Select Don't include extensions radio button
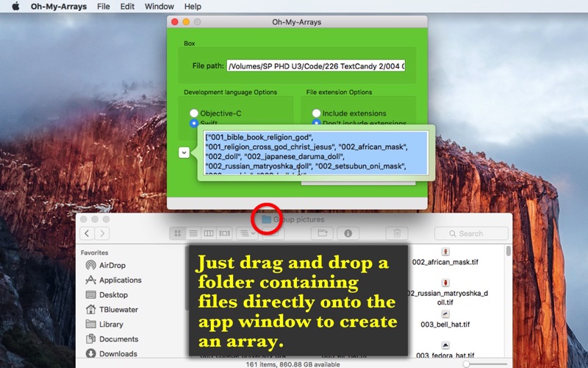This screenshot has height=368, width=588. (x=316, y=122)
